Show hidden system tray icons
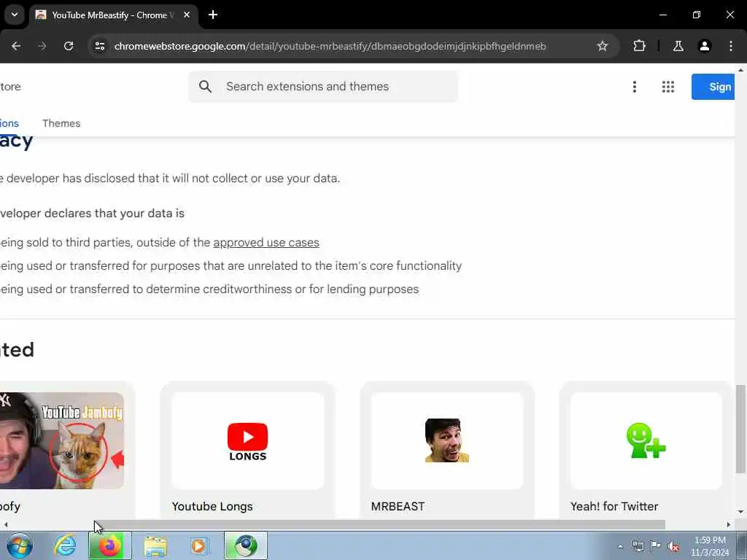 pos(620,547)
